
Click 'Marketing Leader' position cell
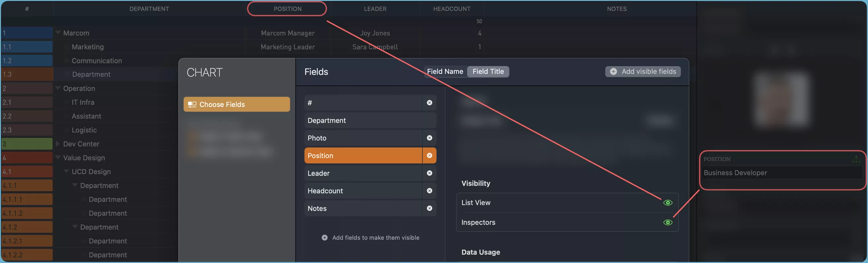pyautogui.click(x=288, y=47)
